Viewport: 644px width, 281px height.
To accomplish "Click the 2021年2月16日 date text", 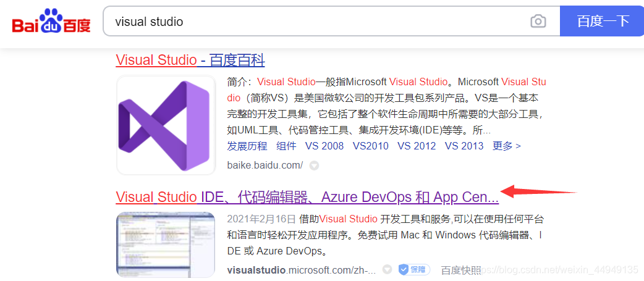I will [261, 218].
